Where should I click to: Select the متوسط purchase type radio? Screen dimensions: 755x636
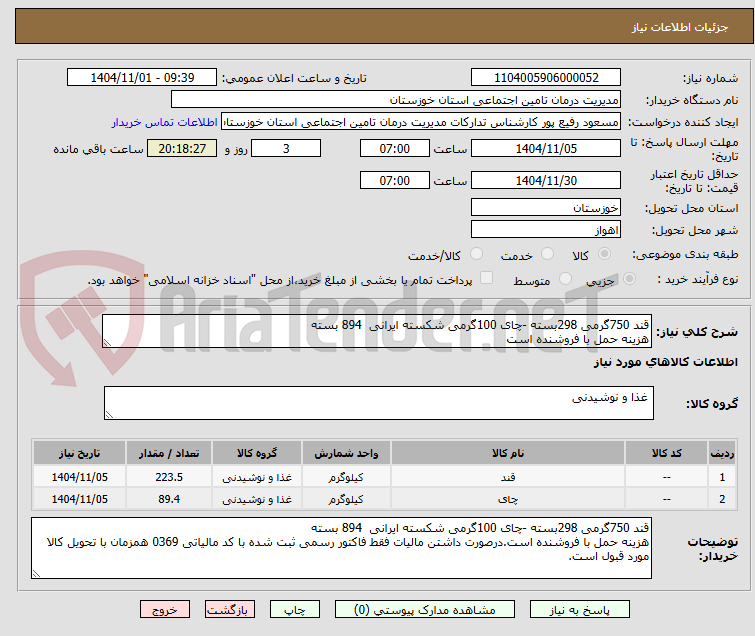click(x=565, y=279)
